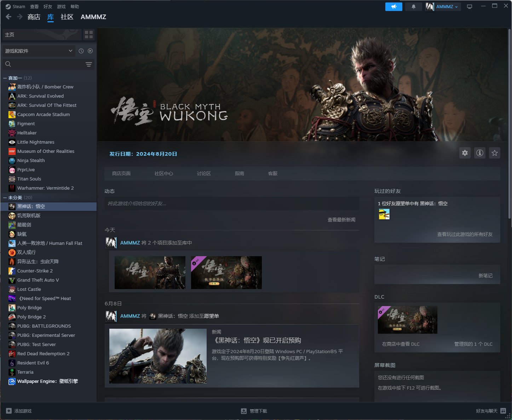Open game settings gear icon
This screenshot has height=420, width=512.
click(x=465, y=153)
